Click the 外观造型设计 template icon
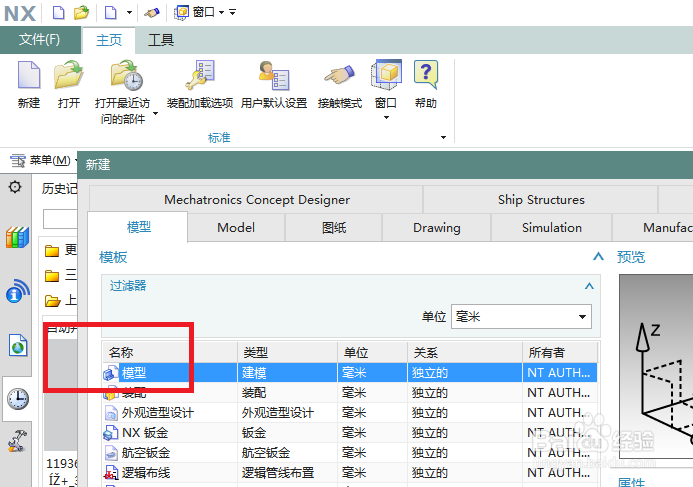Image resolution: width=693 pixels, height=487 pixels. click(110, 413)
